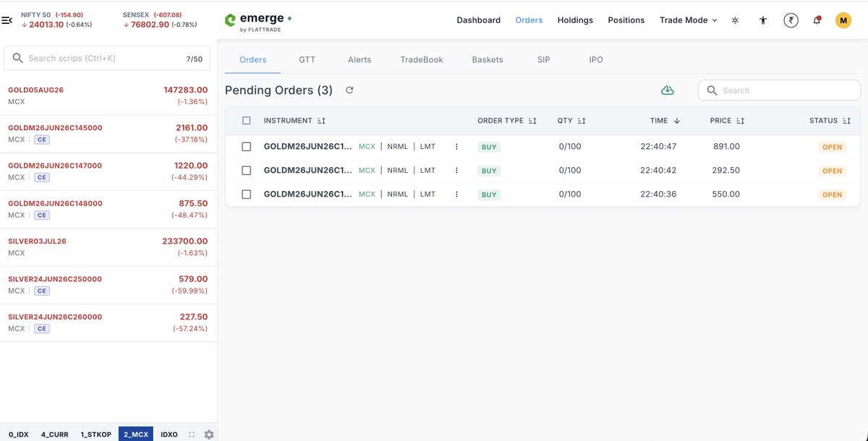Focus the orders Search input field

pos(779,90)
